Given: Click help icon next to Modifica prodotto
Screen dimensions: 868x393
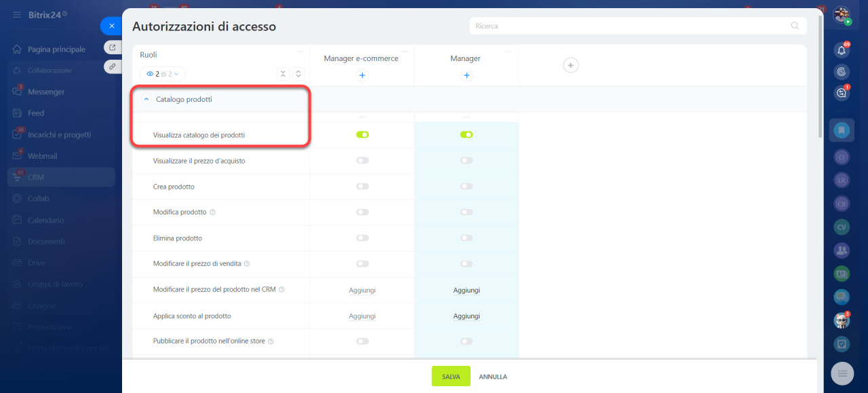Looking at the screenshot, I should tap(213, 212).
